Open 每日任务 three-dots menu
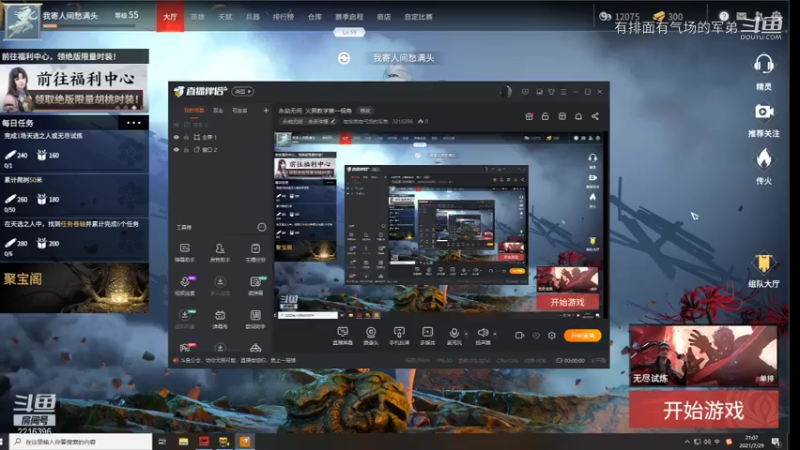Screen dimensions: 800x450 [134, 123]
